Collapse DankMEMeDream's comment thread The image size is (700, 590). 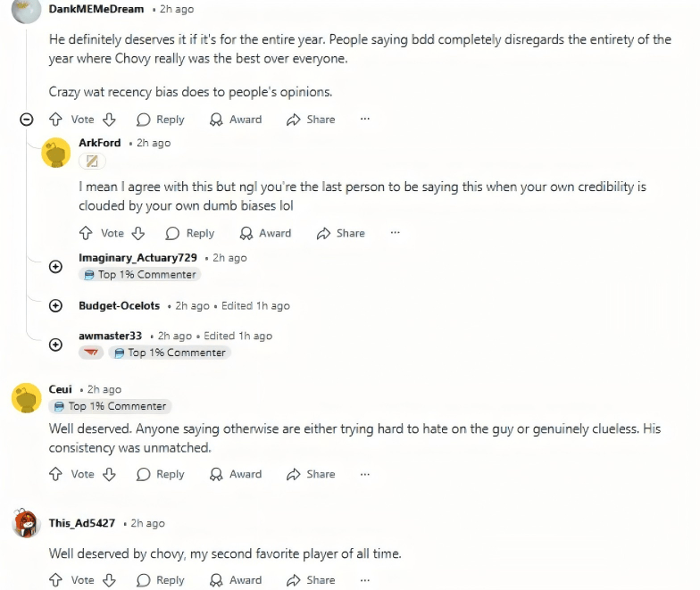pos(27,120)
